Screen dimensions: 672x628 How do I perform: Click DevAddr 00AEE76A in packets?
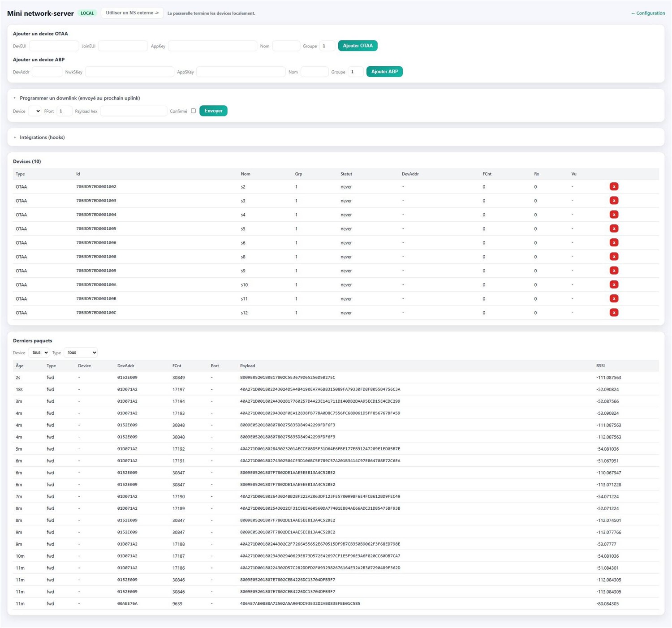tap(127, 603)
